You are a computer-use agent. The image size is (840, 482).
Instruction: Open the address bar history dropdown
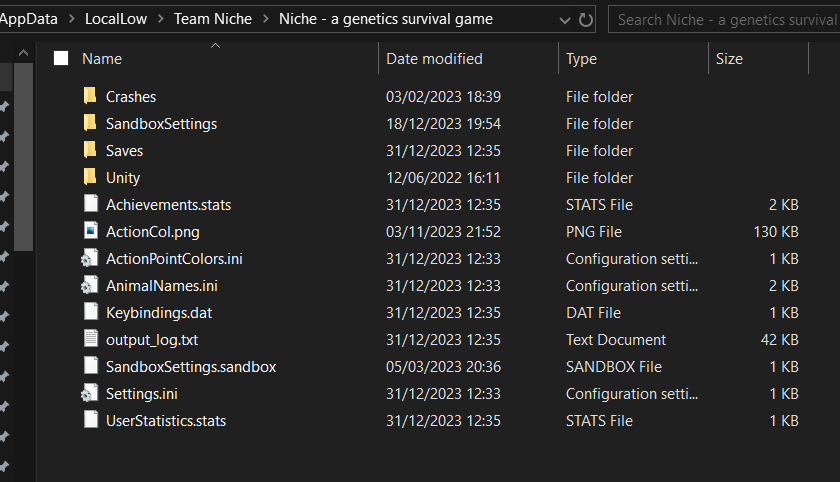[x=565, y=19]
